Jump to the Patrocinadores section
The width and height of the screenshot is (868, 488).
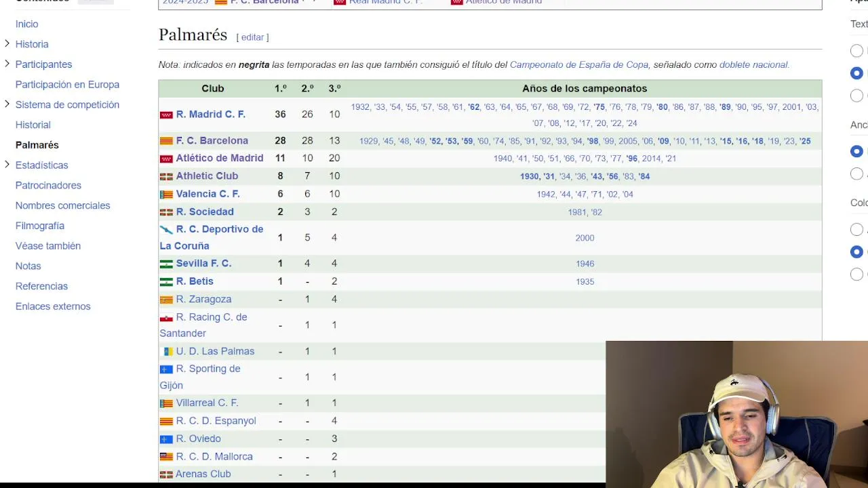(48, 185)
